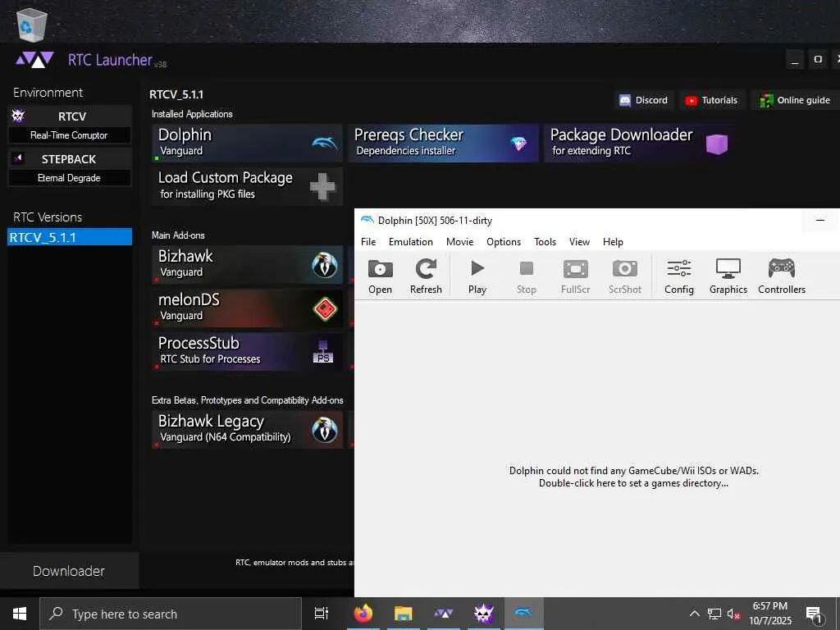Open the Recycle Bin desktop icon
Viewport: 840px width, 630px height.
click(32, 24)
